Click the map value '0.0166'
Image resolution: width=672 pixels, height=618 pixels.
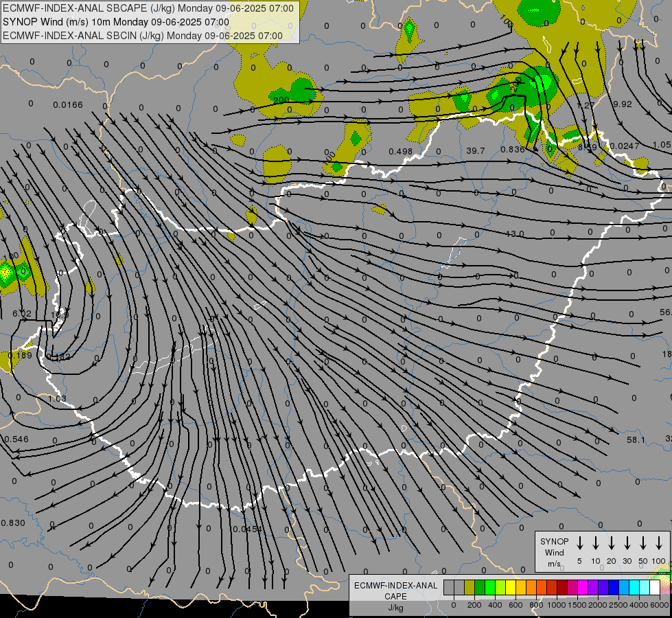point(68,105)
